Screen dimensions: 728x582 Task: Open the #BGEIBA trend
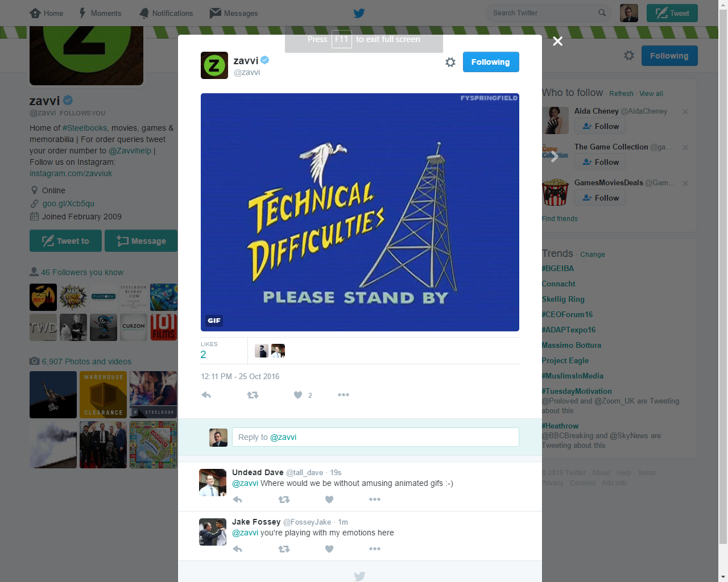click(x=558, y=268)
